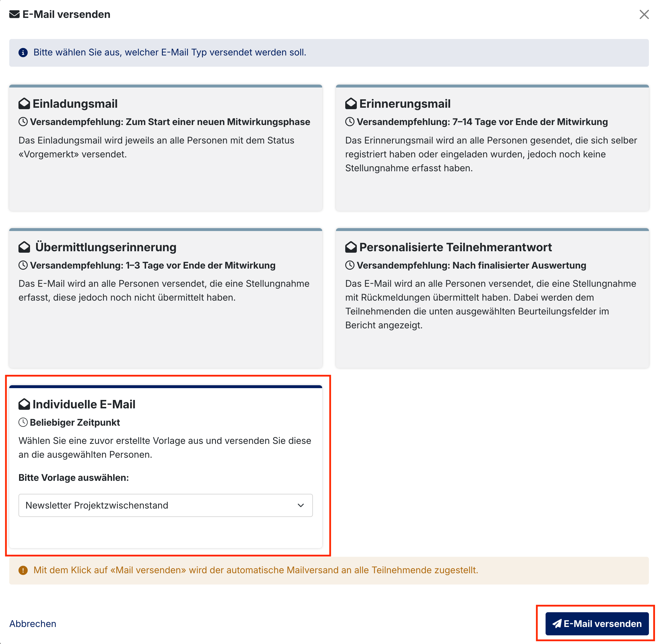Viewport: 657px width, 644px height.
Task: Click the E-Mail versenden button
Action: 597,624
